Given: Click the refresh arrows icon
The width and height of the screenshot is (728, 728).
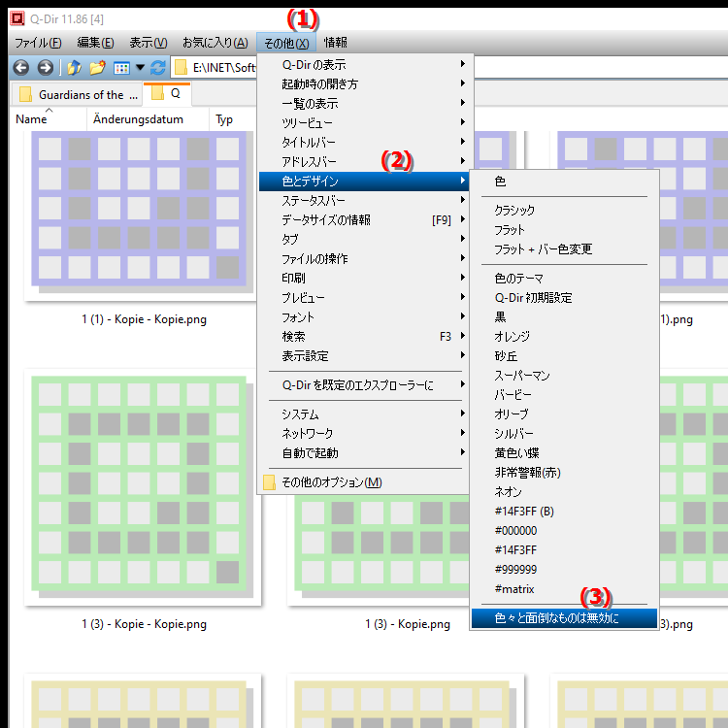Looking at the screenshot, I should 158,68.
